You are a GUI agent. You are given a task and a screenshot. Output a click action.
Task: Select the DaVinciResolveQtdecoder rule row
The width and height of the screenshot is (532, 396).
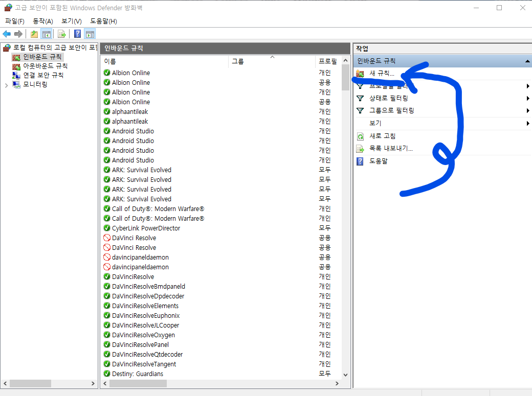[x=221, y=354]
